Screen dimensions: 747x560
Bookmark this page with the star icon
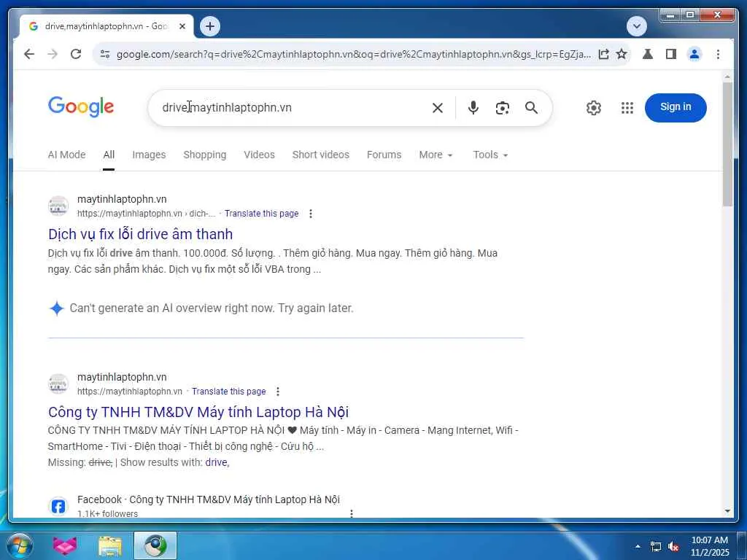click(x=622, y=54)
